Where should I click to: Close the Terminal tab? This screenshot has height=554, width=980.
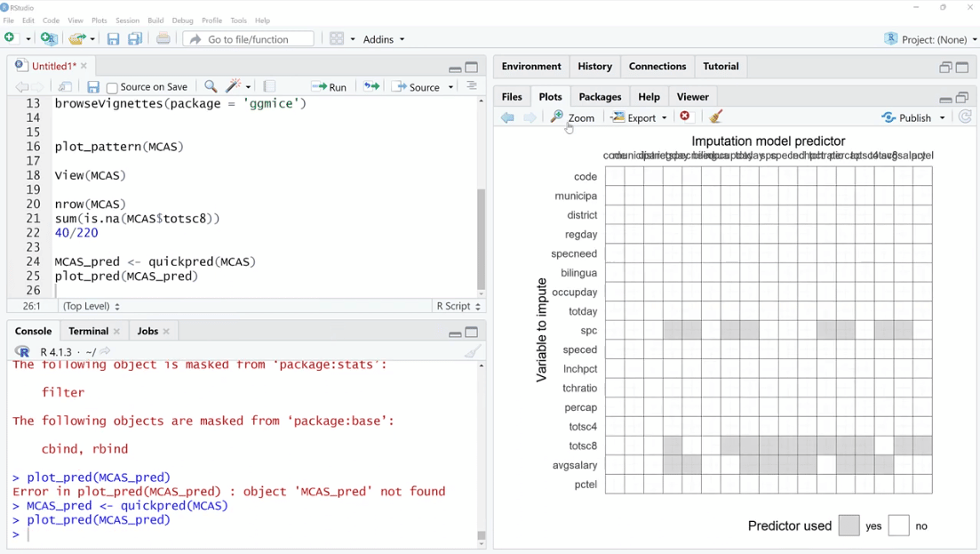(x=116, y=332)
